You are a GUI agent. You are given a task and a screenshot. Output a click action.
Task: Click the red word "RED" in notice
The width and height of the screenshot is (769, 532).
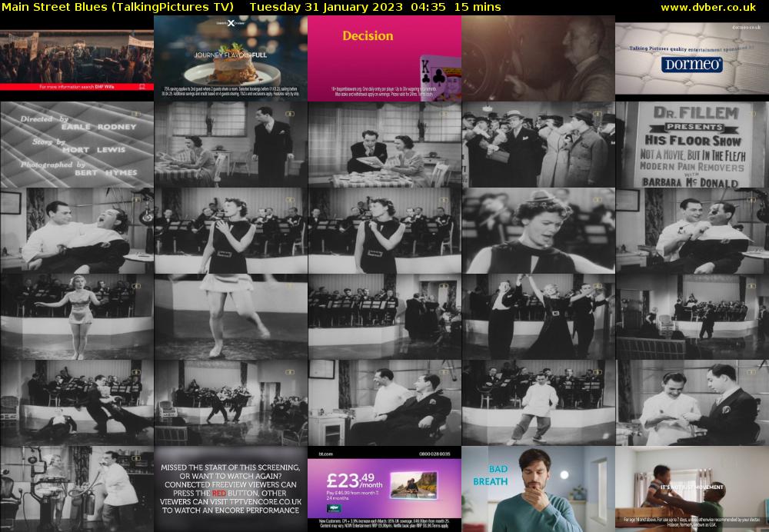(x=218, y=494)
